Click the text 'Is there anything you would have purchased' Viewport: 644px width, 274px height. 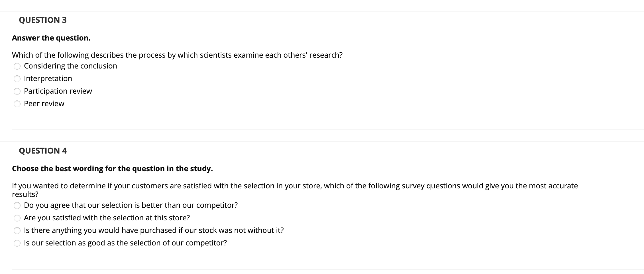[154, 230]
